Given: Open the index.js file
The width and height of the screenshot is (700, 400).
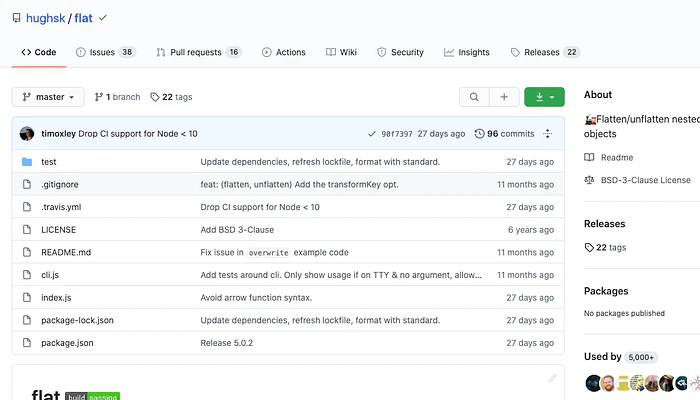Looking at the screenshot, I should click(56, 298).
